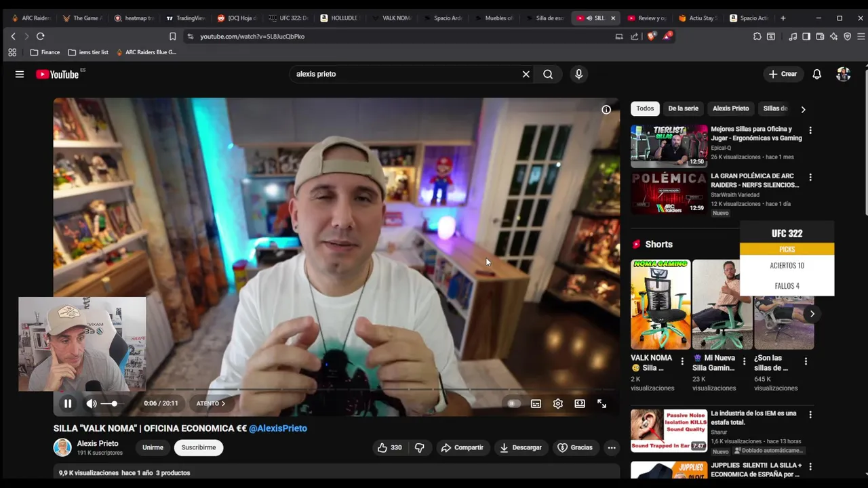
Task: Open media control music note icon
Action: 793,37
